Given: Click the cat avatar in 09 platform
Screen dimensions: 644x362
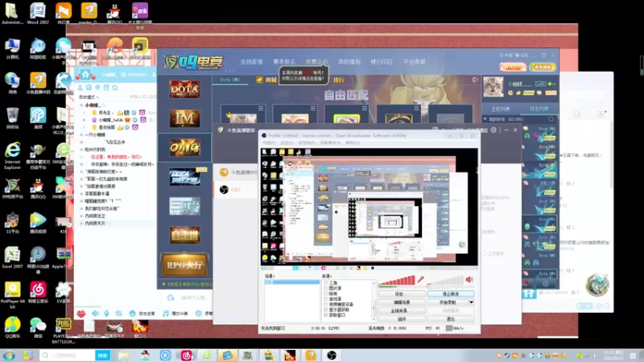Looking at the screenshot, I should pos(493,87).
